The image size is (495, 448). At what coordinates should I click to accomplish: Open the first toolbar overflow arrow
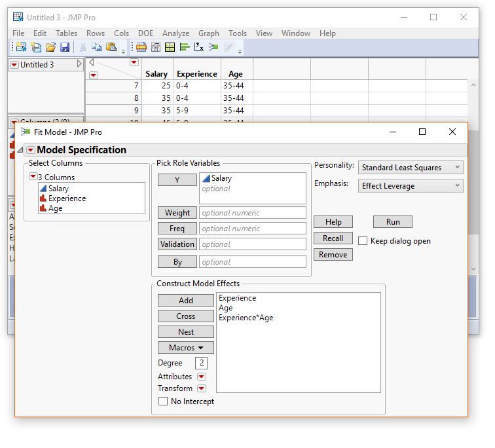124,52
